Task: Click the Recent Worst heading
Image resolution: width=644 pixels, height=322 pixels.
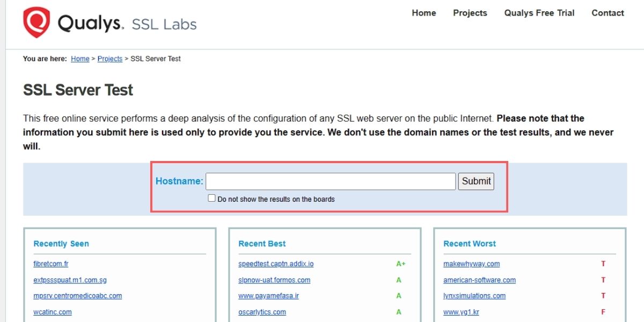Action: pyautogui.click(x=470, y=244)
